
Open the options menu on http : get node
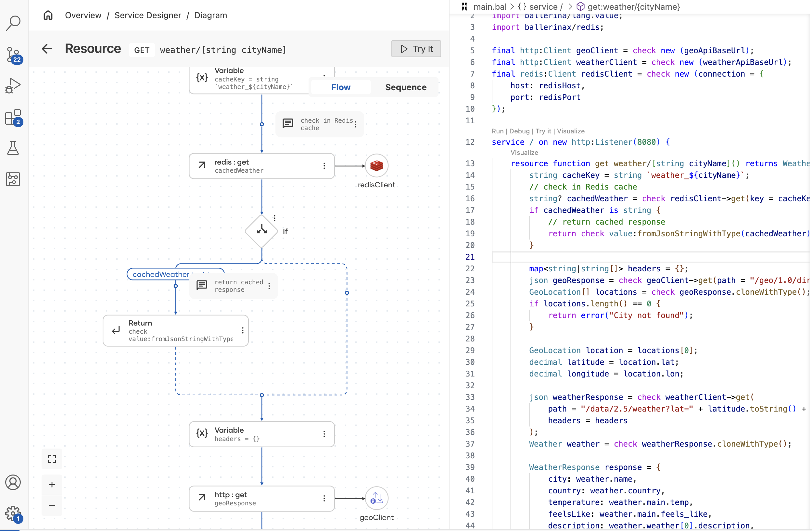coord(324,498)
